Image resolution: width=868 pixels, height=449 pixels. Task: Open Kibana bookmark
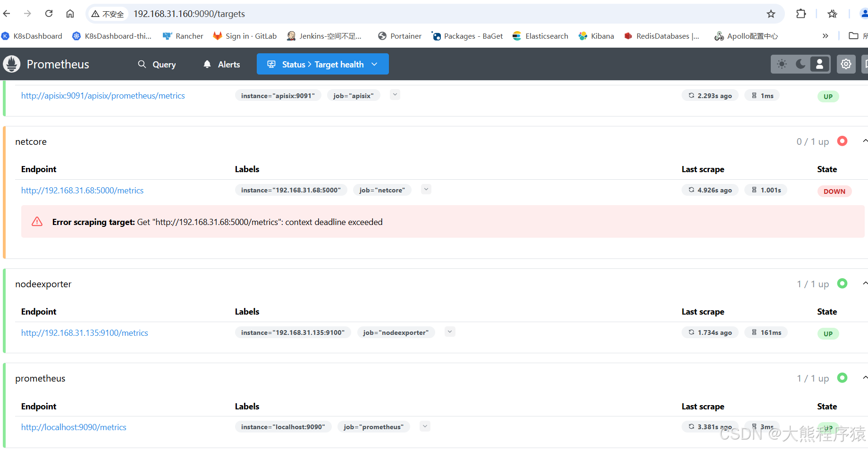pos(596,36)
